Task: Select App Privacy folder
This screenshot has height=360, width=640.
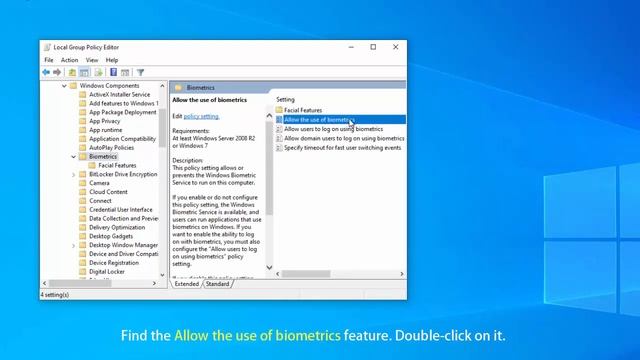Action: pos(104,121)
